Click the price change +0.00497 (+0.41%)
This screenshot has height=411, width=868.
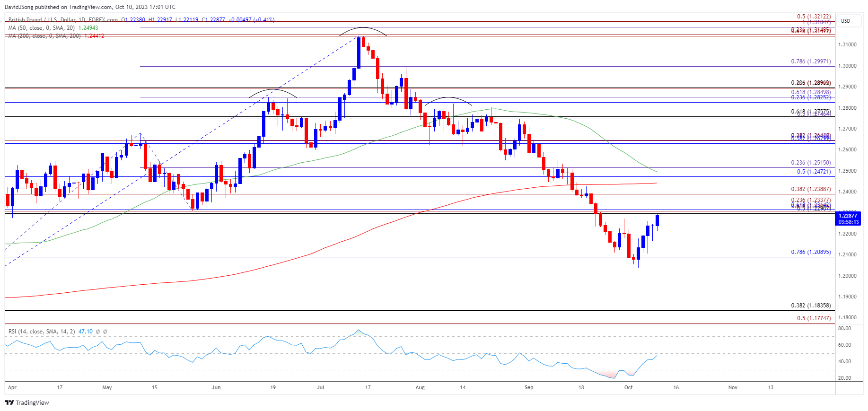(251, 20)
